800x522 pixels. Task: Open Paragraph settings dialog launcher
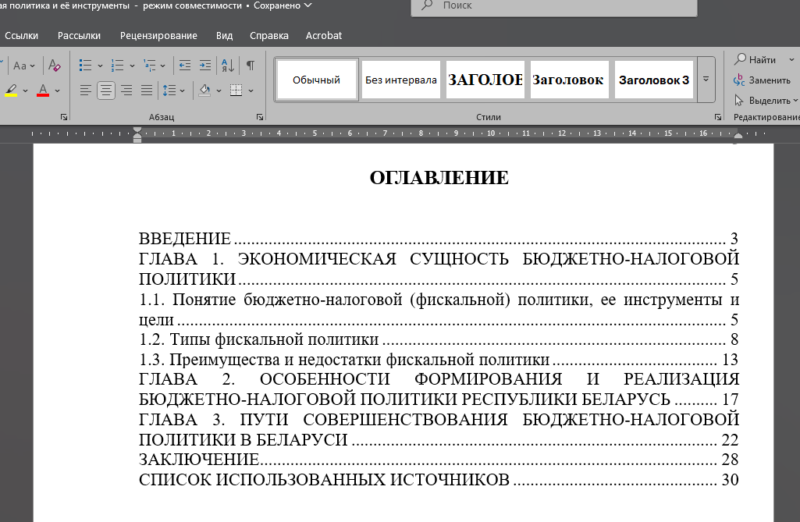tap(260, 117)
